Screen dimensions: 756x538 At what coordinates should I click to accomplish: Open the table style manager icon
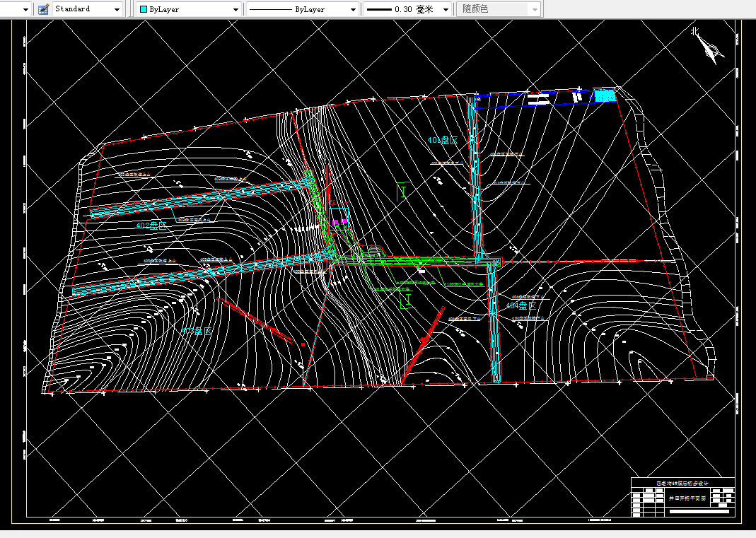(43, 9)
